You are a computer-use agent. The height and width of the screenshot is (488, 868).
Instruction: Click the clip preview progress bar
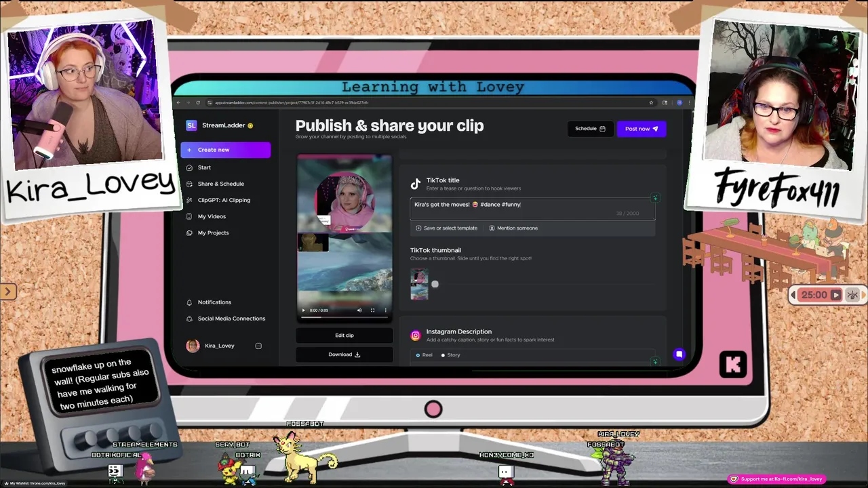coord(344,317)
